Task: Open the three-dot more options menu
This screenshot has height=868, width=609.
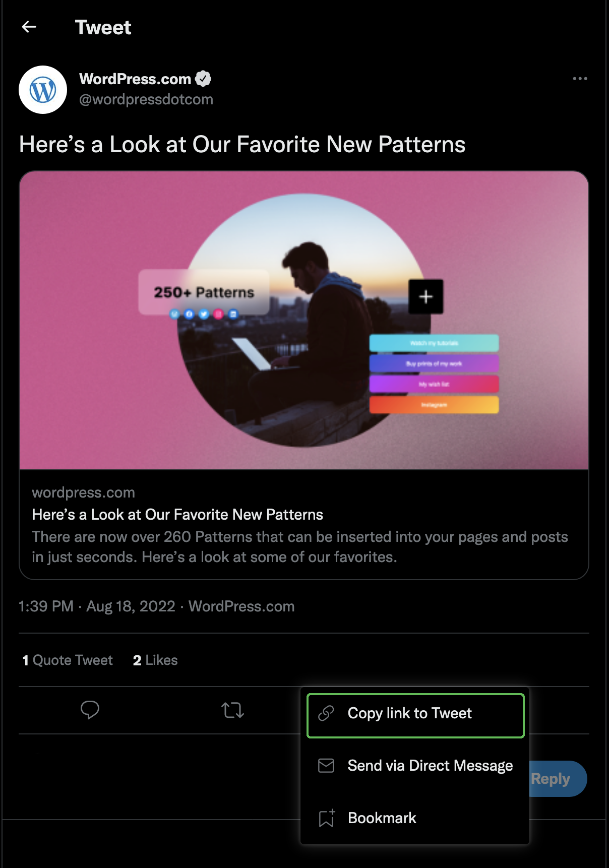Action: pyautogui.click(x=580, y=79)
